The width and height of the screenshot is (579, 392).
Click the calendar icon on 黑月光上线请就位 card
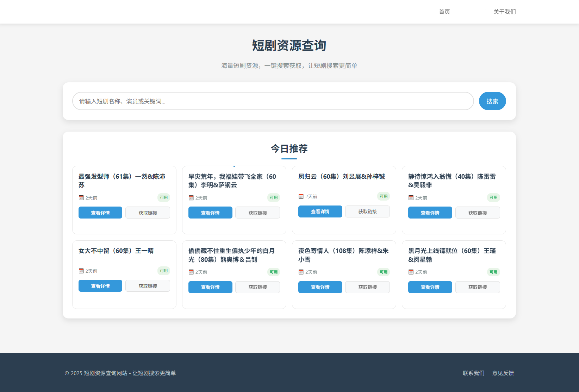click(411, 272)
